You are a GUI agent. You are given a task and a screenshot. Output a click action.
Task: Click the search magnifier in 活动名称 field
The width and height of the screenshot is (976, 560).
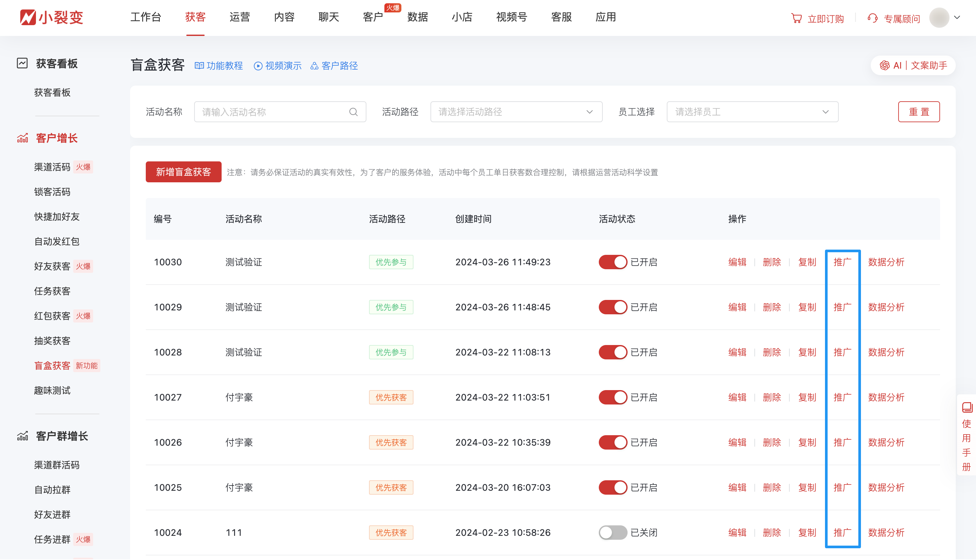click(x=353, y=112)
